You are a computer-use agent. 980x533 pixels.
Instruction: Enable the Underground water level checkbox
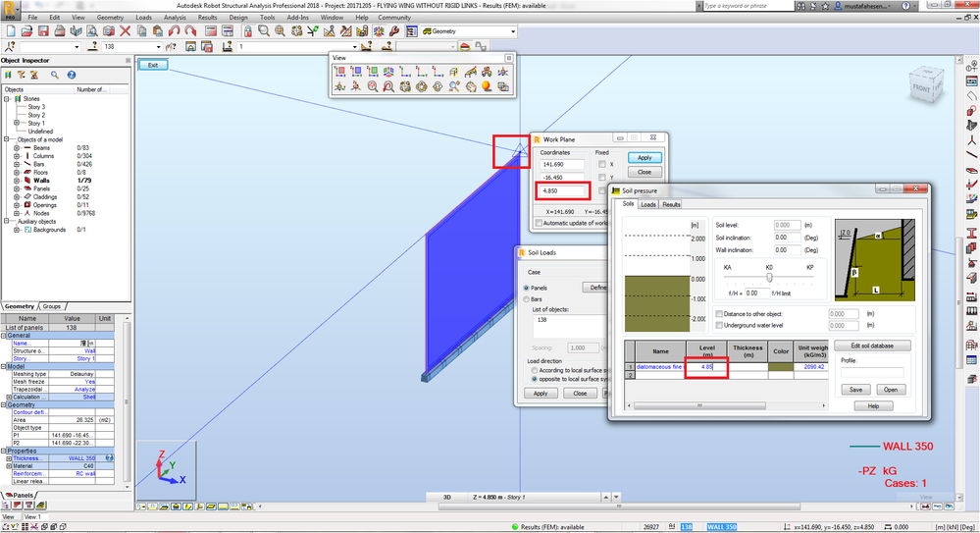click(719, 325)
